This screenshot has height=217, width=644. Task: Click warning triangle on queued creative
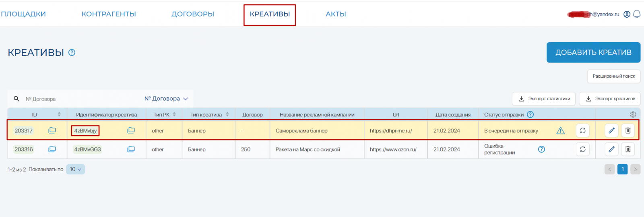pos(560,130)
